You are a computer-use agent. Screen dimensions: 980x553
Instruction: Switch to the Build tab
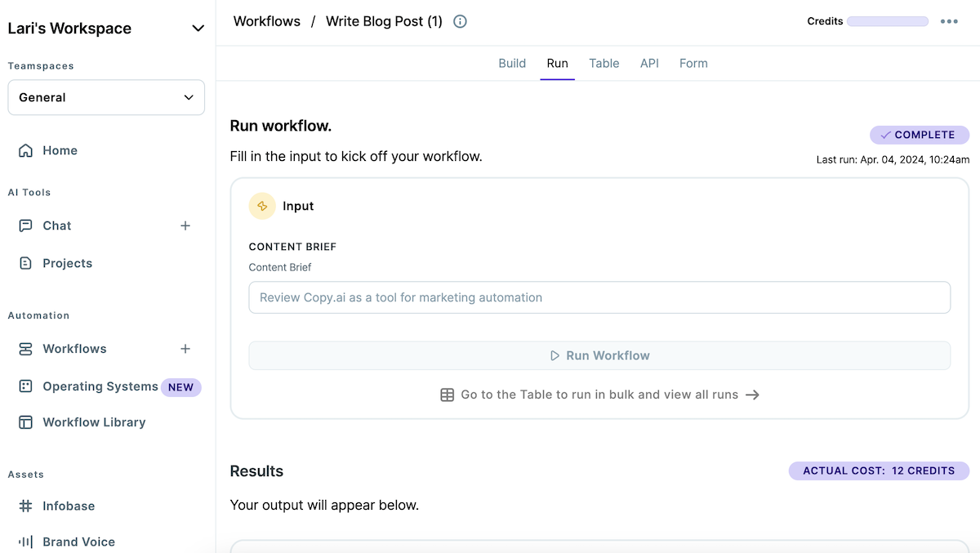(x=512, y=63)
